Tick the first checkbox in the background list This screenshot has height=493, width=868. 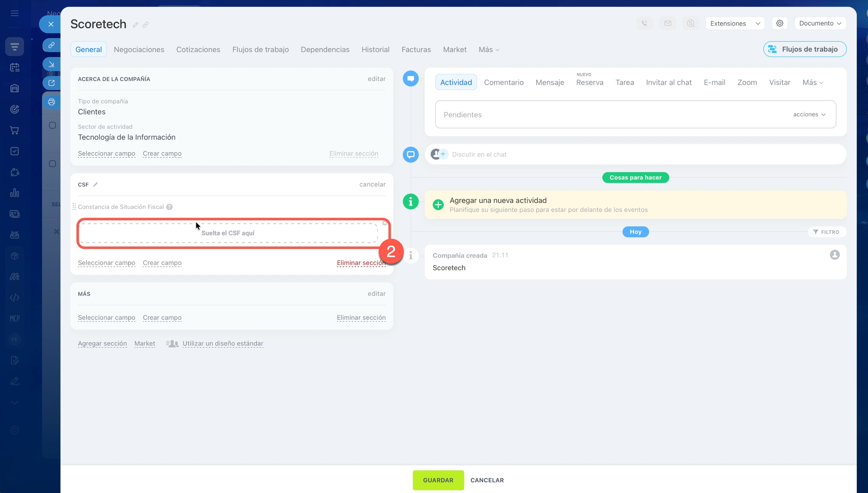click(x=52, y=126)
